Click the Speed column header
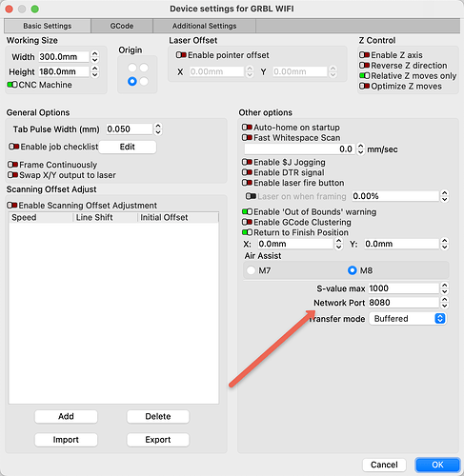Viewport: 464px width, 476px height. pyautogui.click(x=41, y=217)
